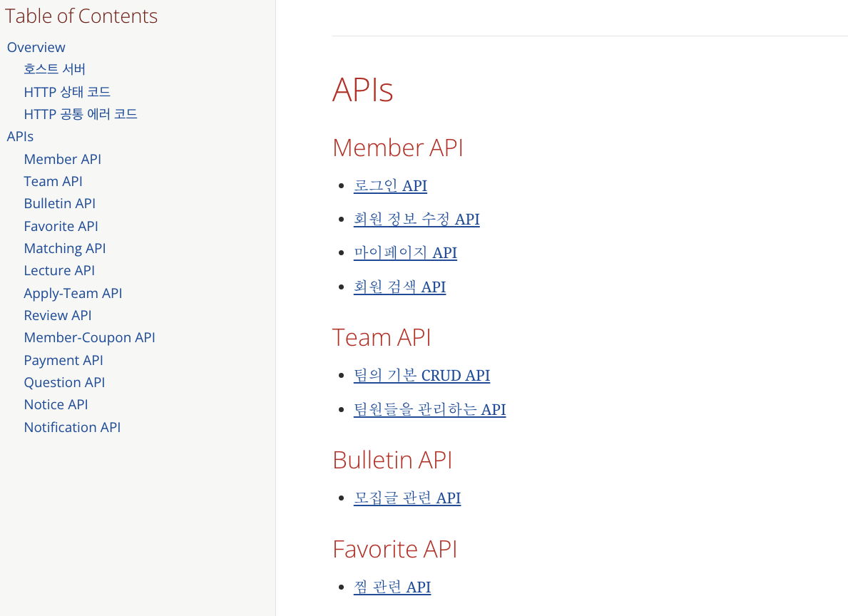Open the Overview entry in table of contents
Image resolution: width=848 pixels, height=616 pixels.
tap(36, 47)
